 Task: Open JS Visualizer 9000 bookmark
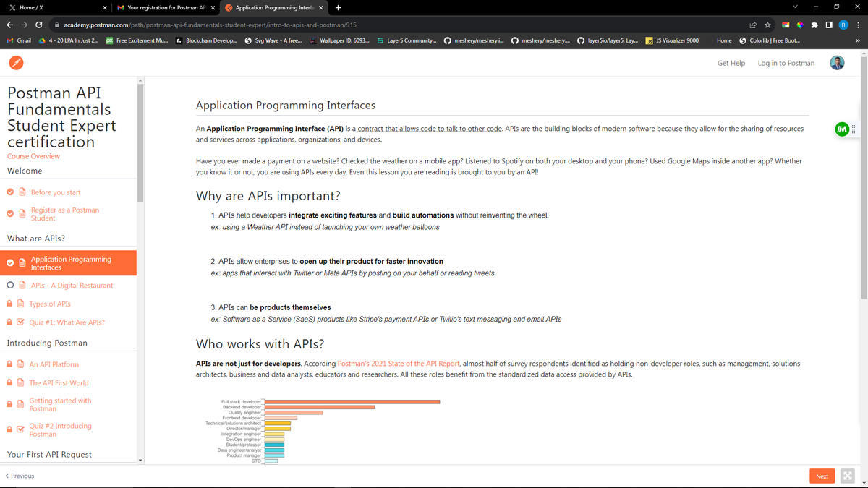(672, 40)
